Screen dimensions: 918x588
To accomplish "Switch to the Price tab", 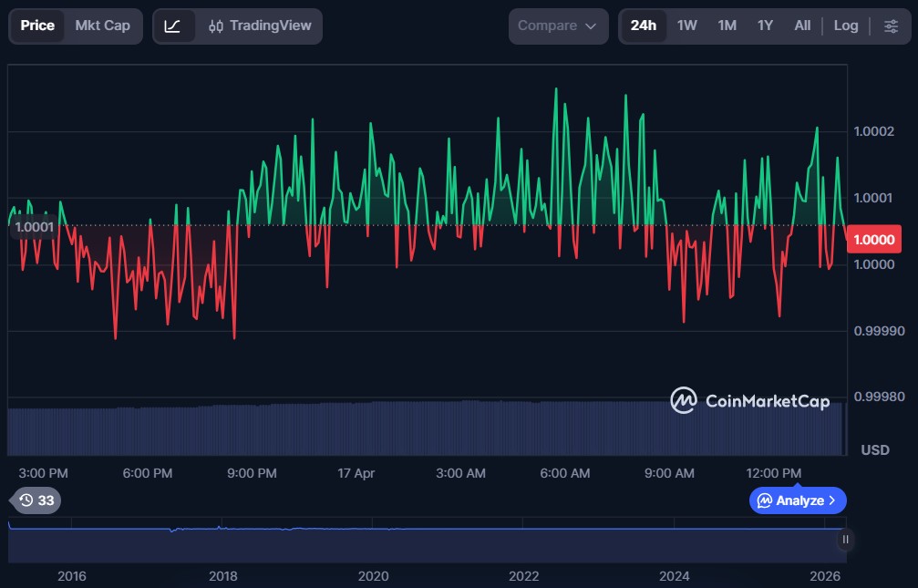I will click(37, 26).
